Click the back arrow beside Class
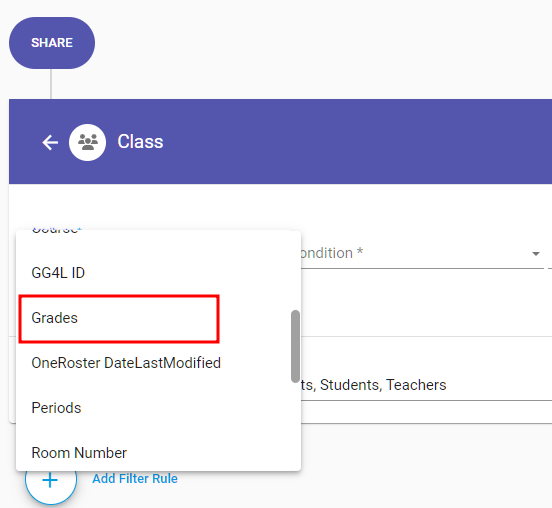This screenshot has width=552, height=508. 50,143
